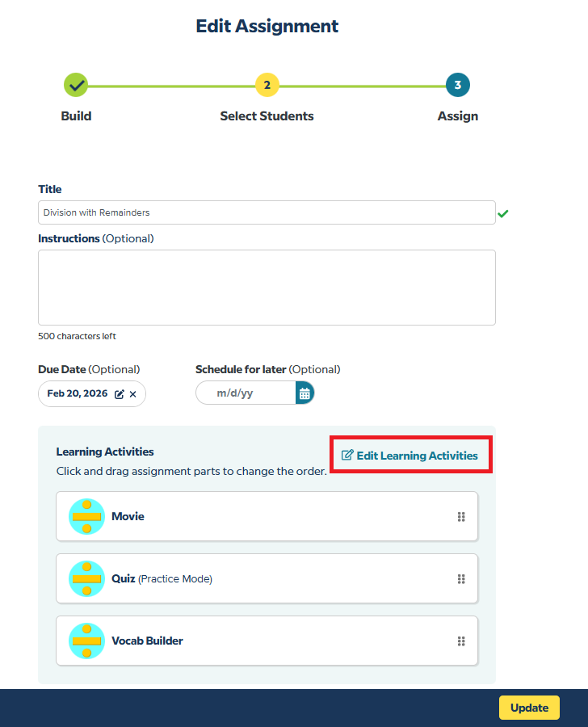Image resolution: width=588 pixels, height=727 pixels.
Task: Grab the Vocab Builder drag handle
Action: point(461,641)
